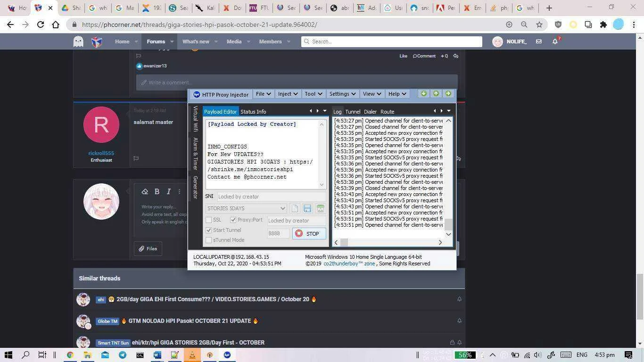Switch to the Dialer tab
The width and height of the screenshot is (644, 362).
(x=370, y=112)
